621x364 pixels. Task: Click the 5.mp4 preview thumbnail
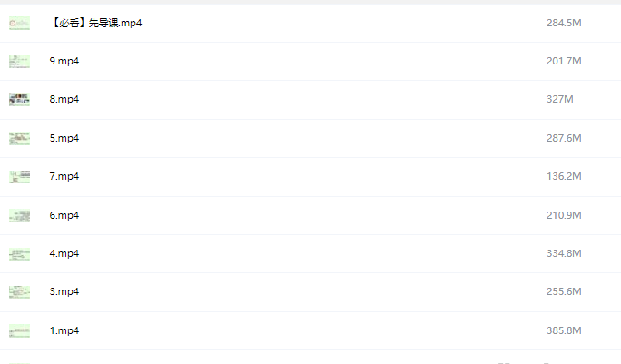[x=19, y=138]
